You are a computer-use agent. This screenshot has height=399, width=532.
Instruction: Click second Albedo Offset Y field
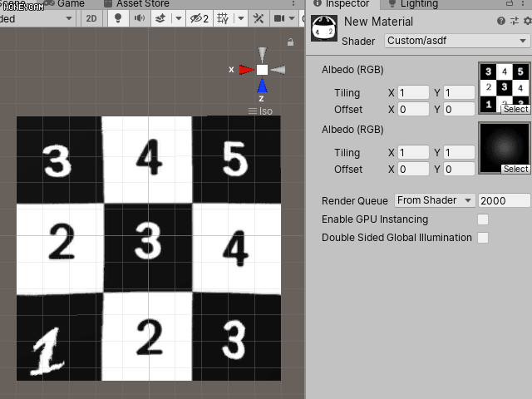tap(459, 169)
